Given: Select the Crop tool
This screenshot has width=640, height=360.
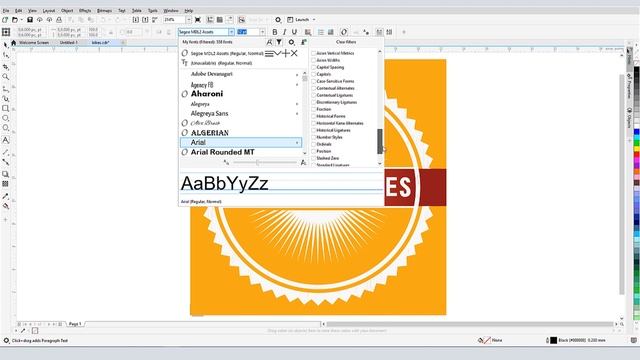Looking at the screenshot, I should click(5, 67).
